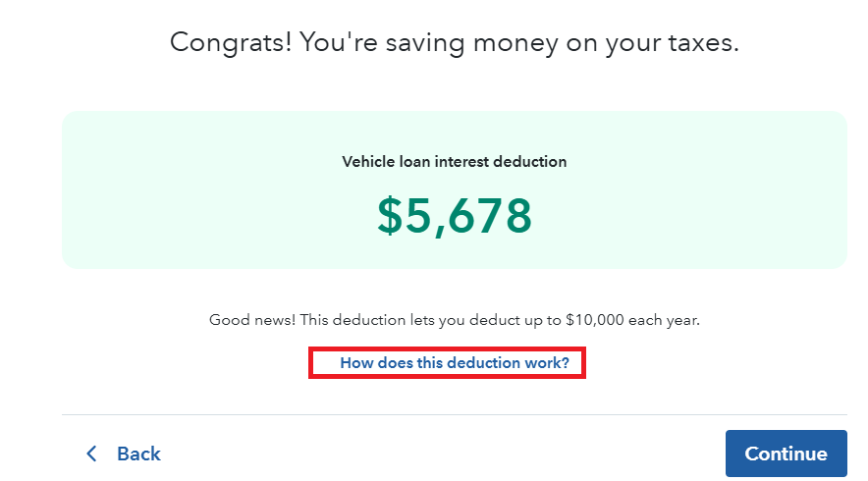Click the horizontal divider above Back

[x=454, y=414]
